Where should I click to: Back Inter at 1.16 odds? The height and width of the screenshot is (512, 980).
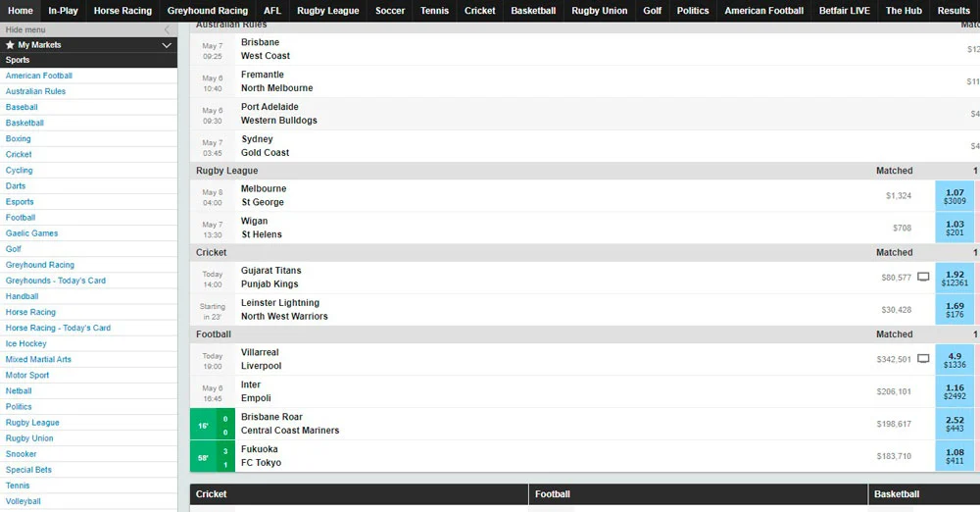click(955, 391)
